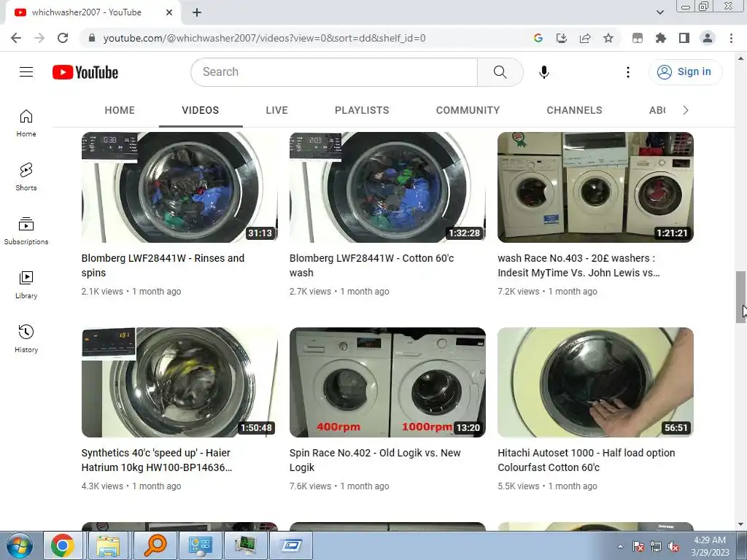
Task: Open the COMMUNITY channel tab
Action: click(x=468, y=111)
